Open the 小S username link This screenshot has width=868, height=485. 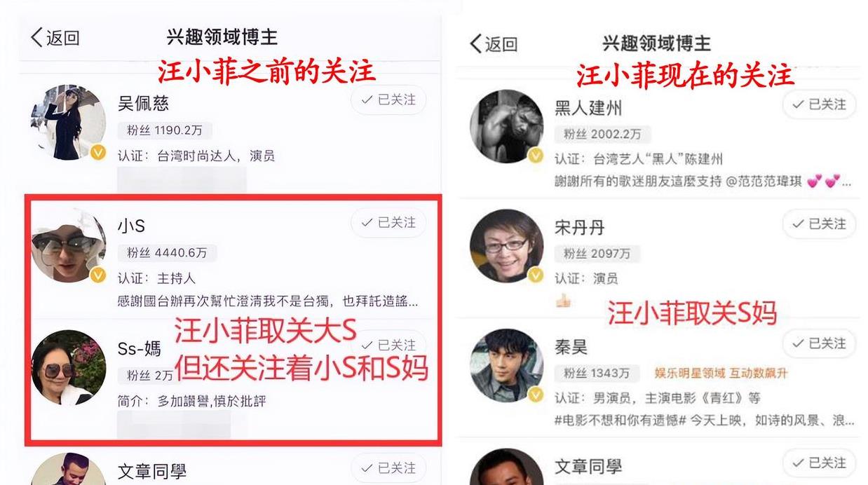coord(131,226)
